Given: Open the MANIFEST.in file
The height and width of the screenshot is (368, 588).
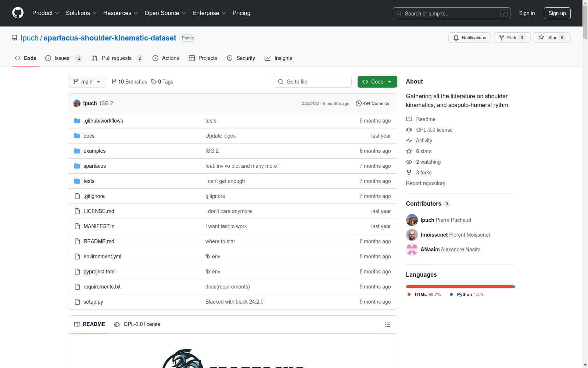Looking at the screenshot, I should (99, 226).
